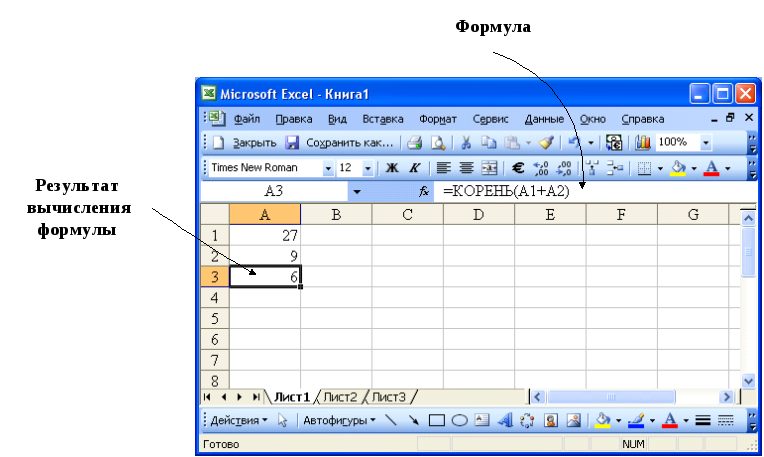Open the Действия menu
The image size is (764, 457).
click(239, 420)
